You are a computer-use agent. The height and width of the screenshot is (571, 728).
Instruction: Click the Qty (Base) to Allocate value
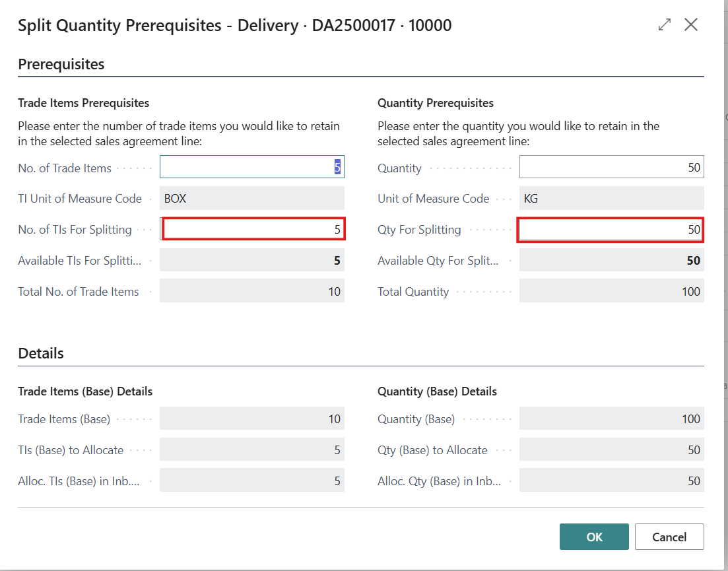point(611,450)
